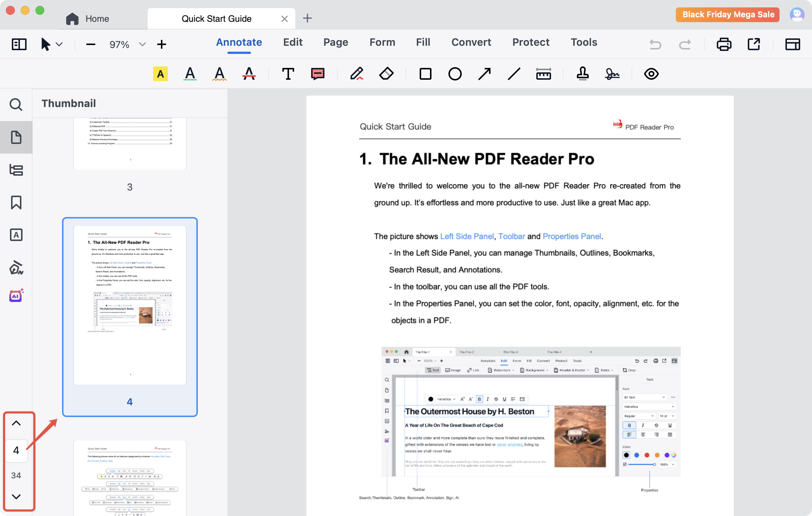Screen dimensions: 812x516
Task: Select the Measure ruler tool
Action: [543, 74]
